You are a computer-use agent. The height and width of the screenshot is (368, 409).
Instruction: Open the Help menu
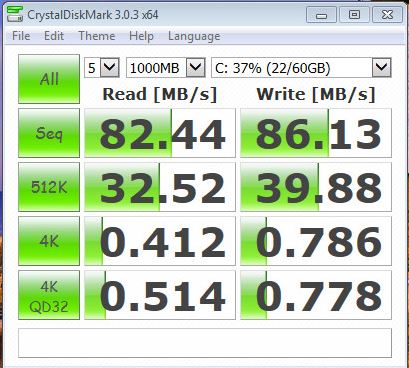pyautogui.click(x=141, y=36)
